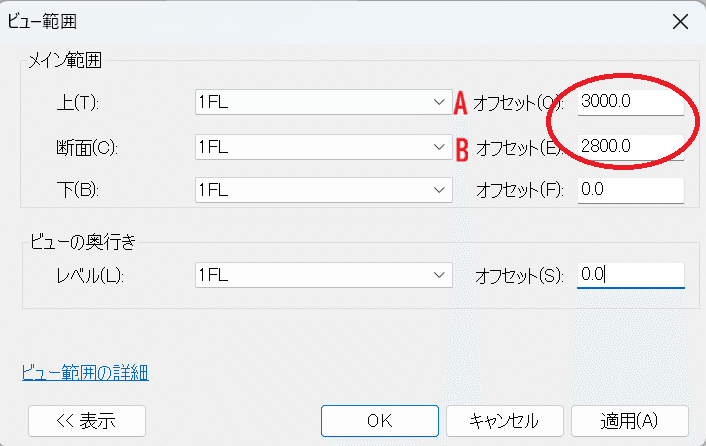Open the 断面(C) level dropdown

pyautogui.click(x=323, y=147)
